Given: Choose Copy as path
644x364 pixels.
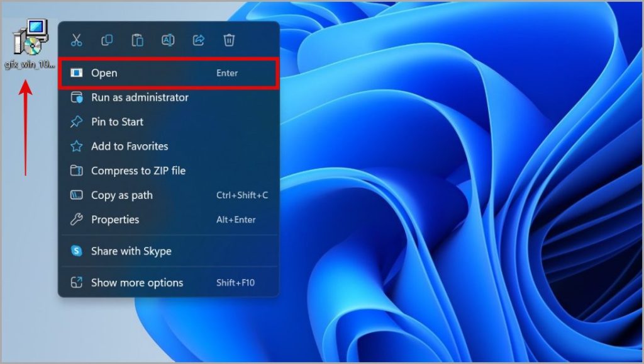Looking at the screenshot, I should pos(169,195).
